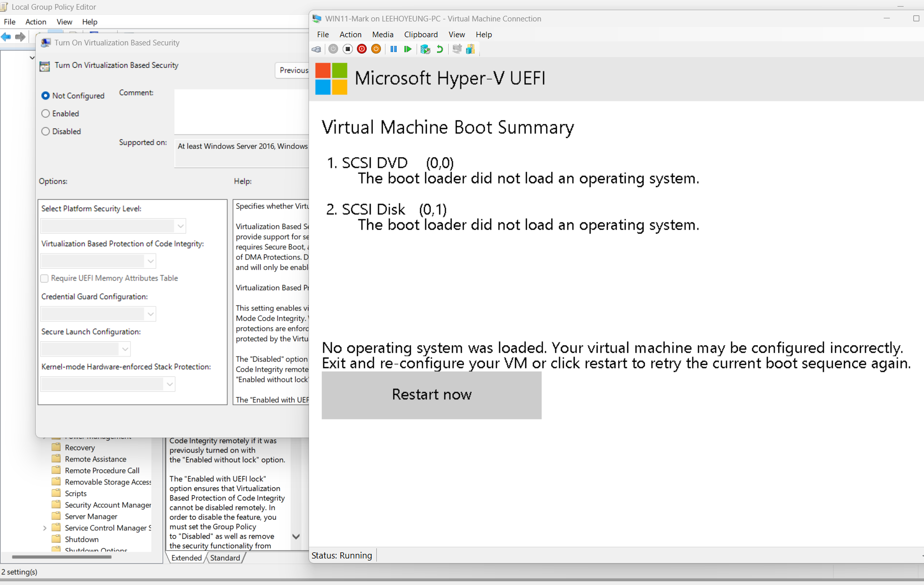Image resolution: width=924 pixels, height=585 pixels.
Task: Expand the Service Control Manager tree item
Action: click(44, 527)
